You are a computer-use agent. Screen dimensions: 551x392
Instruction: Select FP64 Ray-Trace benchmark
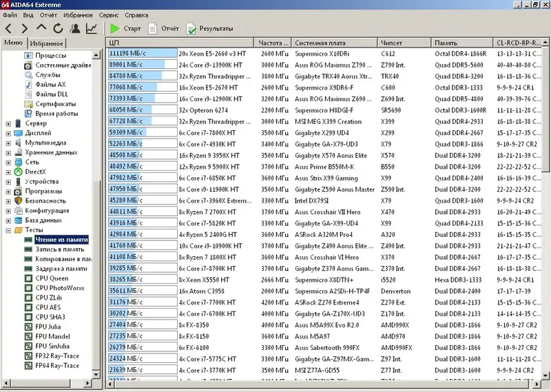(x=57, y=366)
